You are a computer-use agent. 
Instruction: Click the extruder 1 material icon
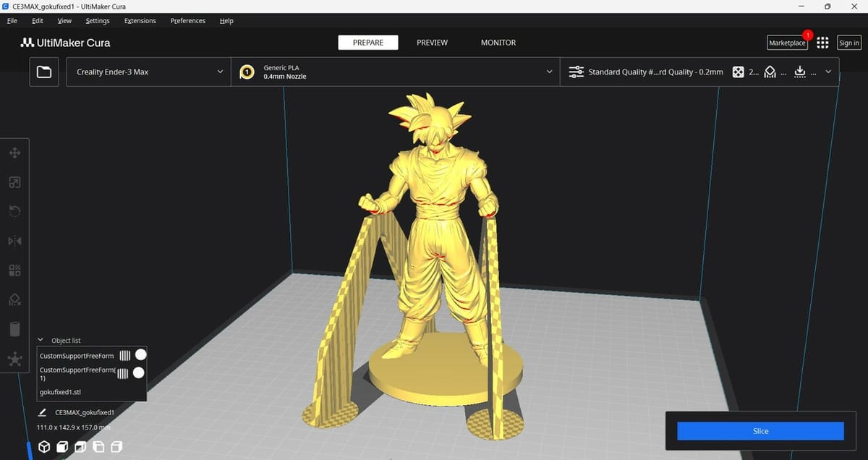247,72
